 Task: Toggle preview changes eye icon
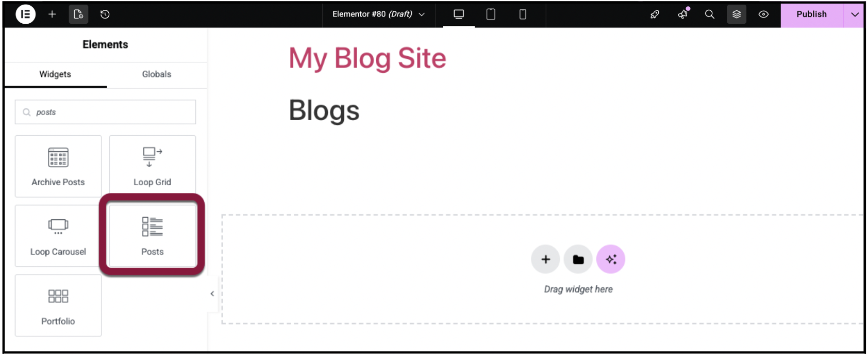click(x=763, y=14)
